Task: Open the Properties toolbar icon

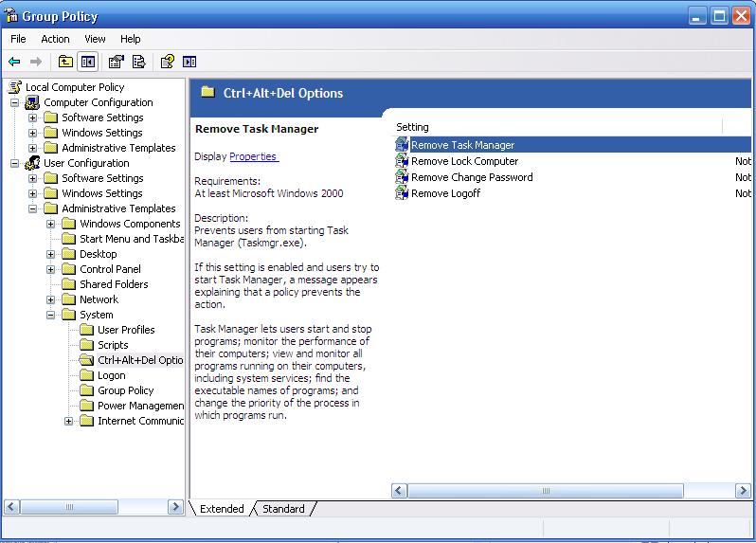Action: [117, 62]
